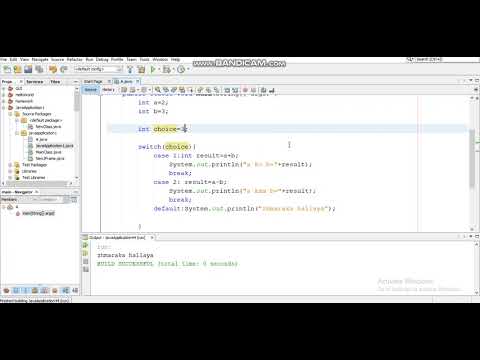480x360 pixels.
Task: Click the main method entry in Navigator
Action: click(38, 213)
